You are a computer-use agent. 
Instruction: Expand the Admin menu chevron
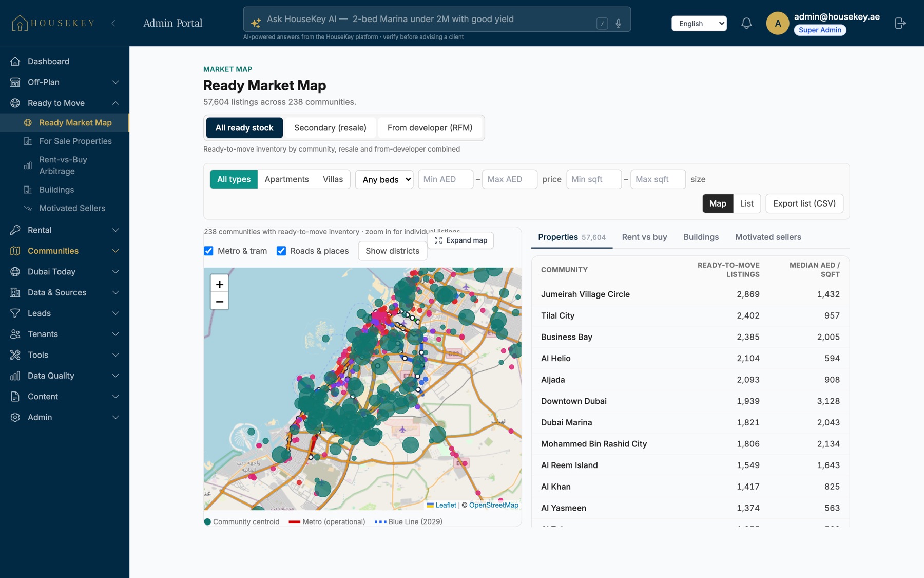click(x=115, y=417)
